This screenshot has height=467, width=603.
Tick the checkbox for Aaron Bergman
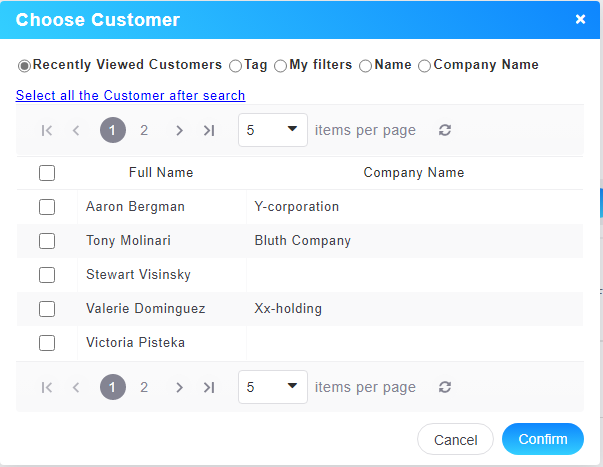click(47, 207)
